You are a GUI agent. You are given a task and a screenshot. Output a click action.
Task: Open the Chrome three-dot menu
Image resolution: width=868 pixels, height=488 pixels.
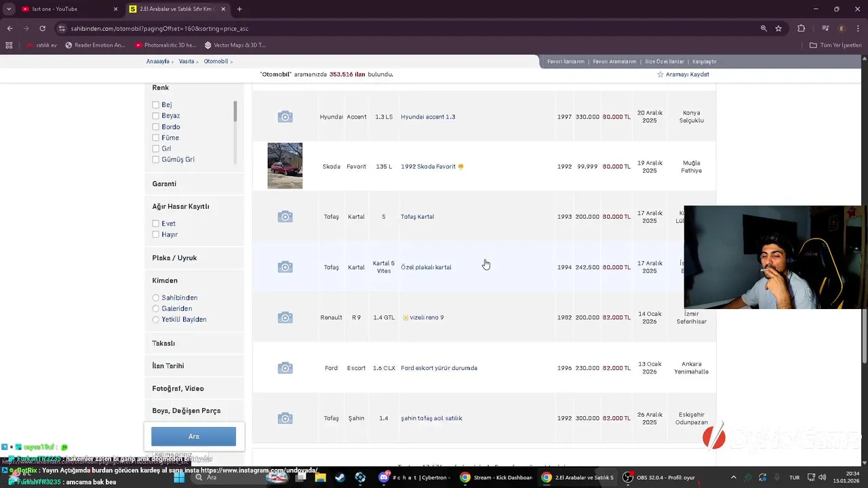(857, 28)
